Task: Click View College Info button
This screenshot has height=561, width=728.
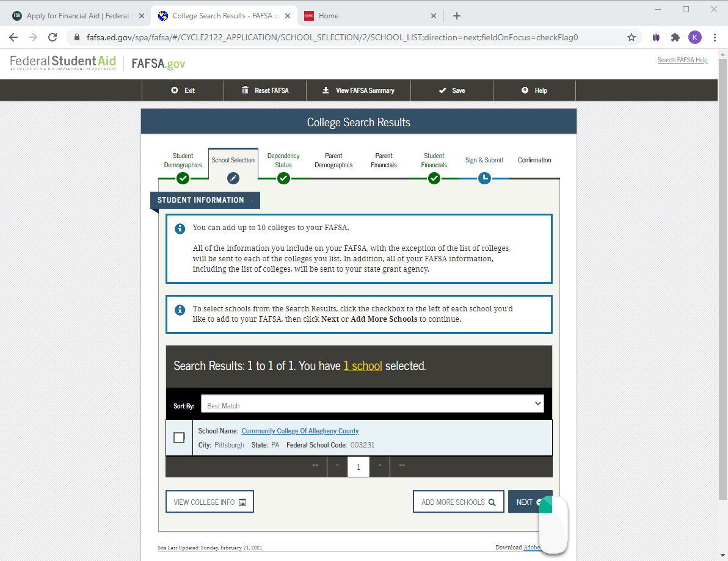Action: (210, 502)
